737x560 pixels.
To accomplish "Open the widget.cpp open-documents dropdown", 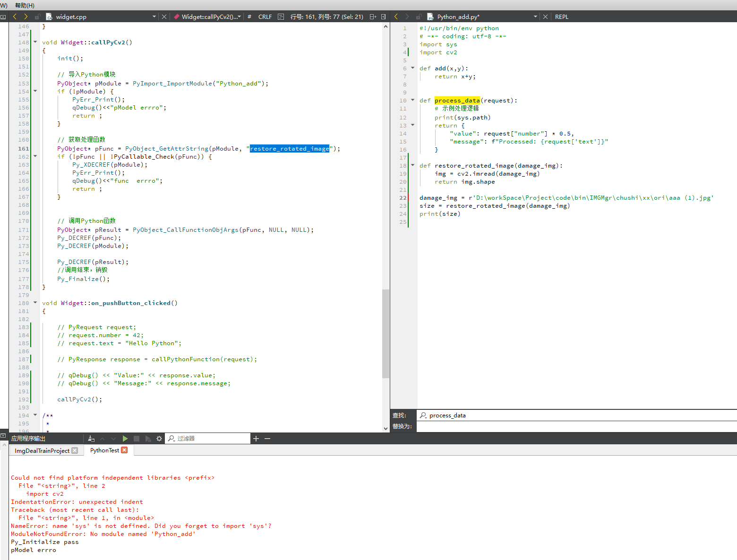I will (154, 17).
